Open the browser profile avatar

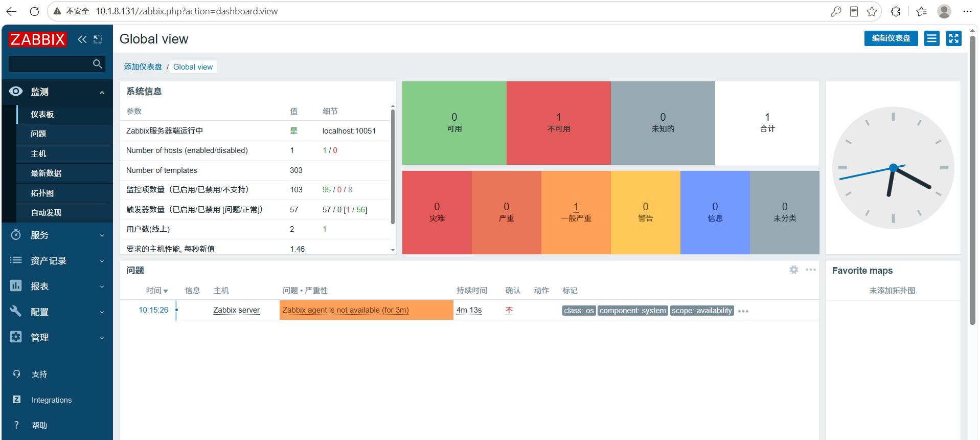click(x=944, y=11)
